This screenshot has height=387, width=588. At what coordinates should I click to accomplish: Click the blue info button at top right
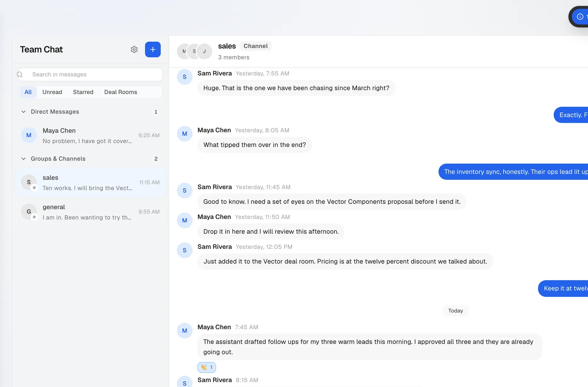[580, 17]
